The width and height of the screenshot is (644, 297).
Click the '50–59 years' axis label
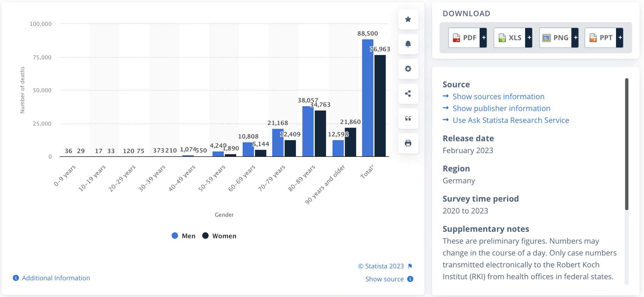(x=212, y=178)
